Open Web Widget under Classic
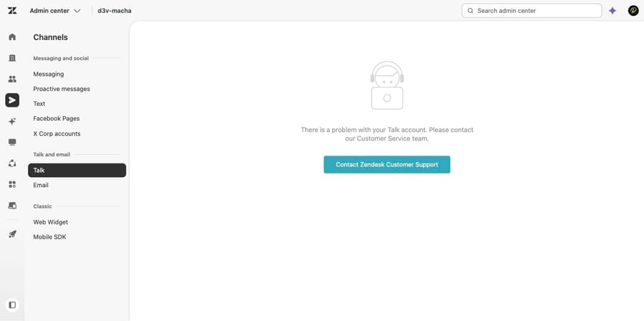The image size is (644, 321). point(51,222)
